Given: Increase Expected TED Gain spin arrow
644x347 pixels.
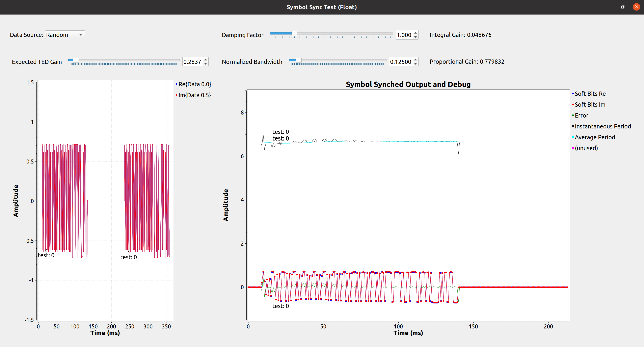Looking at the screenshot, I should click(206, 59).
